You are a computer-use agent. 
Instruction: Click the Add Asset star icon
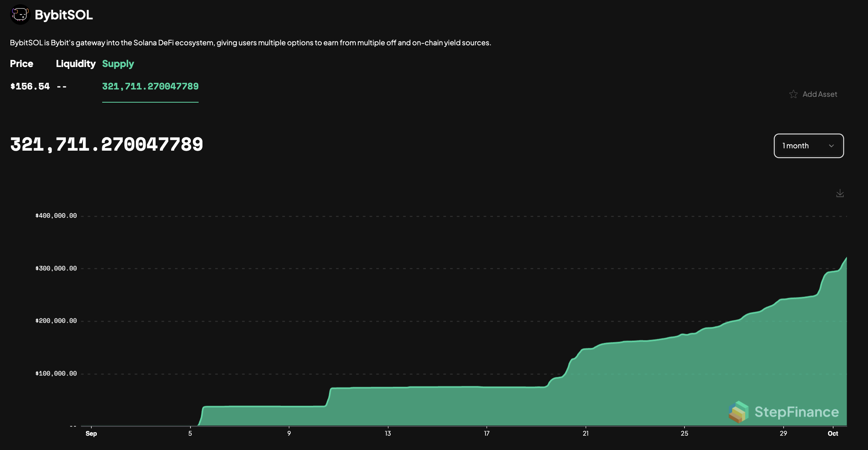click(x=793, y=94)
